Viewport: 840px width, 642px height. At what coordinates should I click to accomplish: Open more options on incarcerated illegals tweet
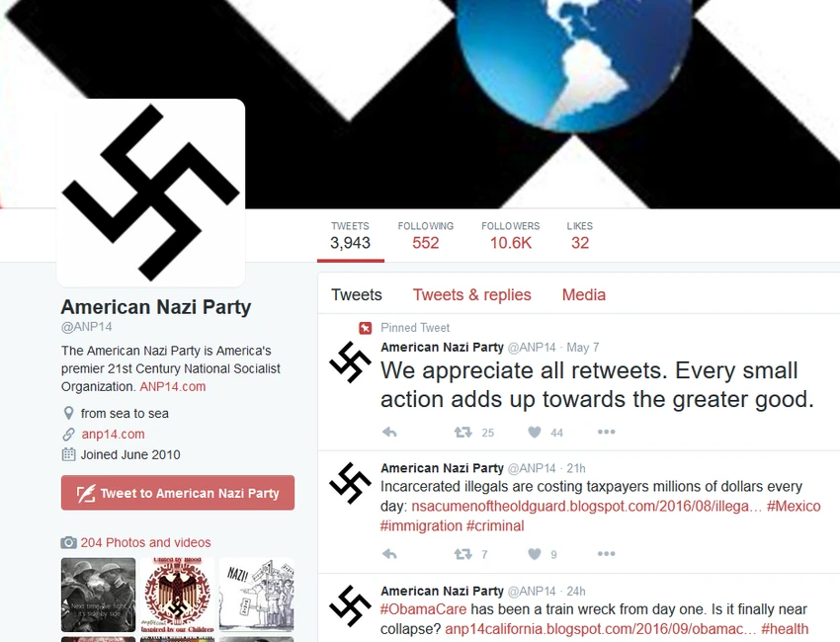(606, 553)
